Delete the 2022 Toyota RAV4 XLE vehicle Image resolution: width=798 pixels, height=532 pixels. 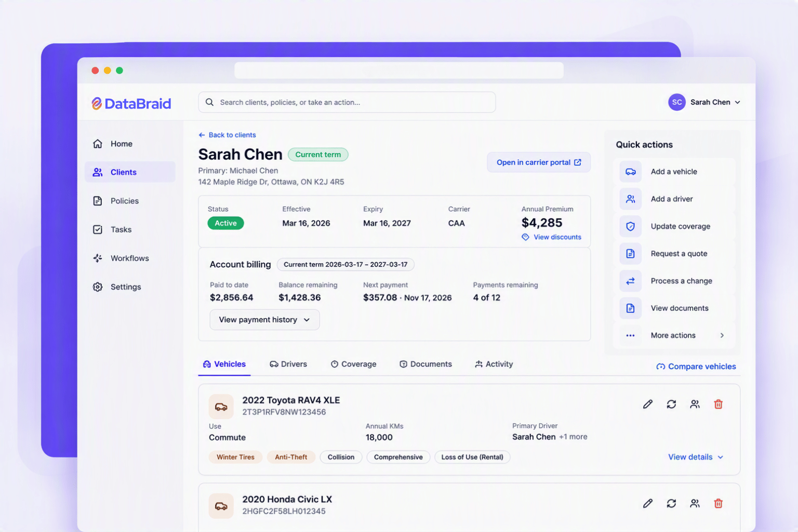tap(718, 404)
